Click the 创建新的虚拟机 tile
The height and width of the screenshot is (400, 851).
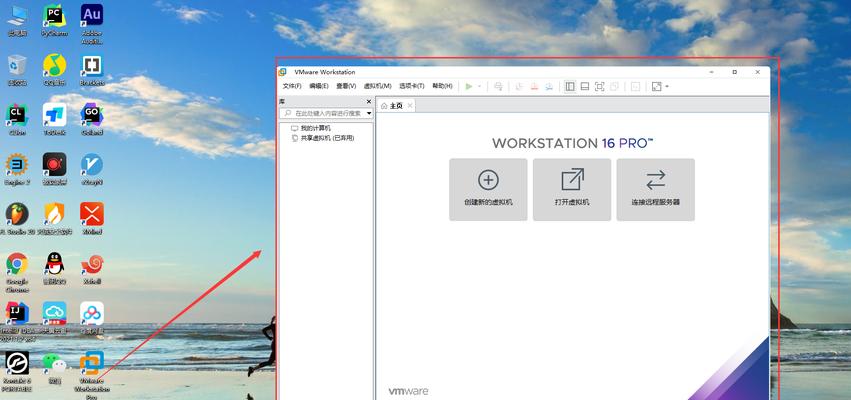488,189
